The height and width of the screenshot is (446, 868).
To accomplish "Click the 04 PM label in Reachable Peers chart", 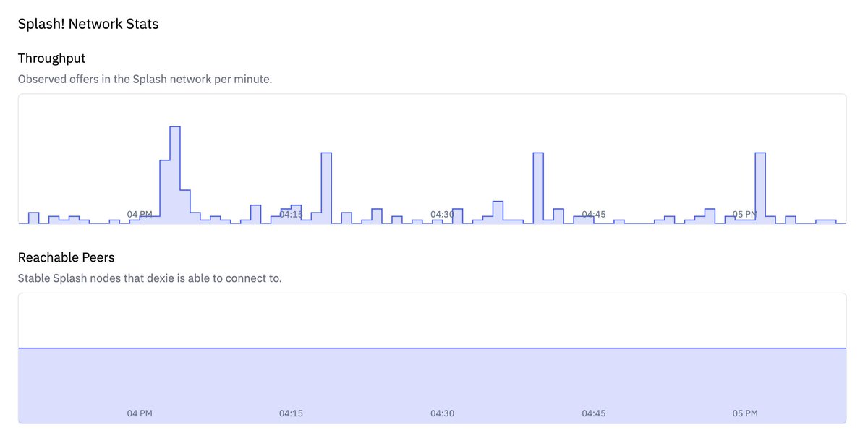I will (x=140, y=413).
